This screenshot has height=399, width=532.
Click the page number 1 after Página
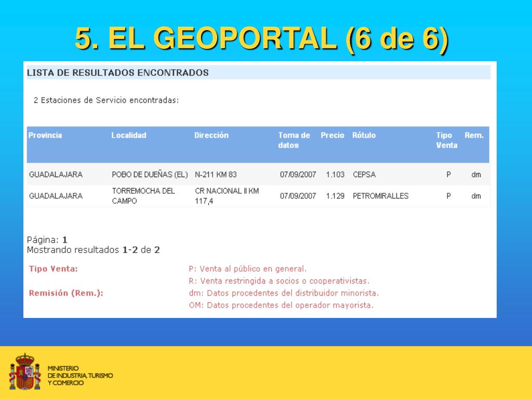(65, 240)
